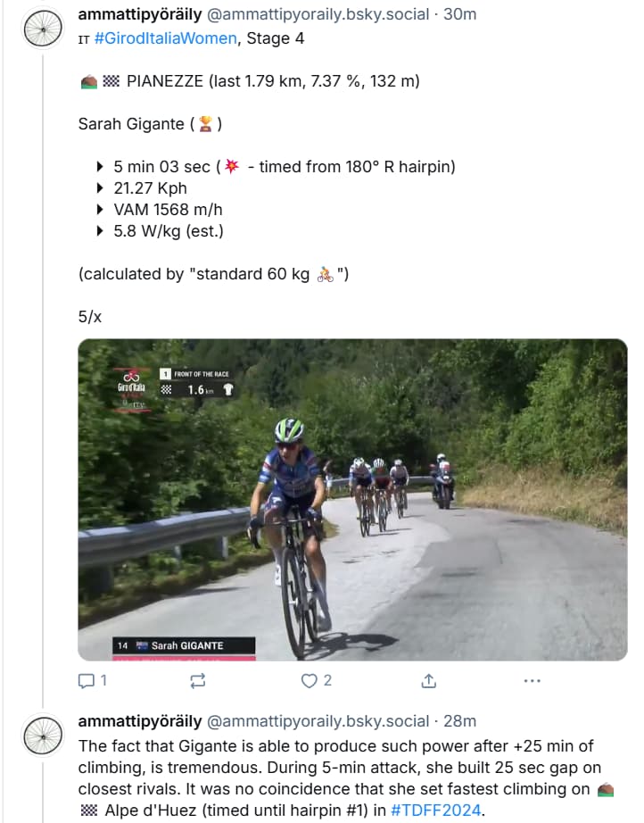Click the top post's bicycle wheel avatar

click(43, 27)
